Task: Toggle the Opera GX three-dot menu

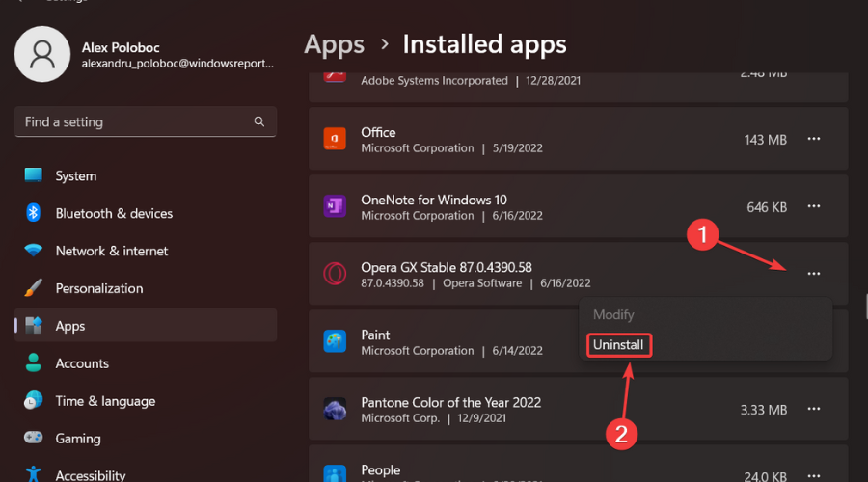Action: 814,274
